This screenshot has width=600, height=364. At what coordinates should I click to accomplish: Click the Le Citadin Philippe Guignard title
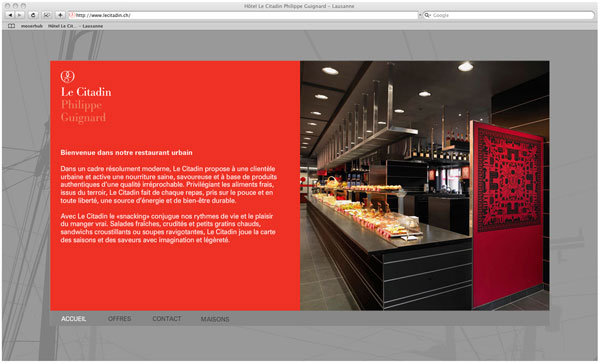[86, 104]
